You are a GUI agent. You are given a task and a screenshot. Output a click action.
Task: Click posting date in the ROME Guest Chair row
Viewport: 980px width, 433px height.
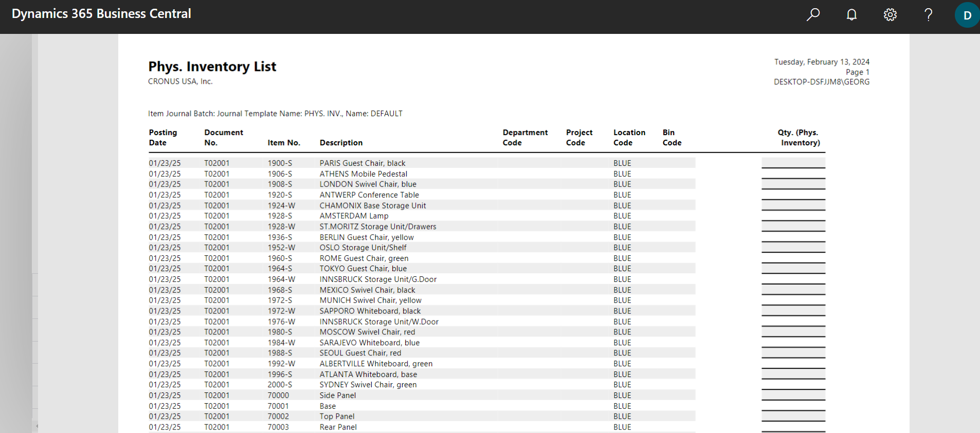(165, 258)
